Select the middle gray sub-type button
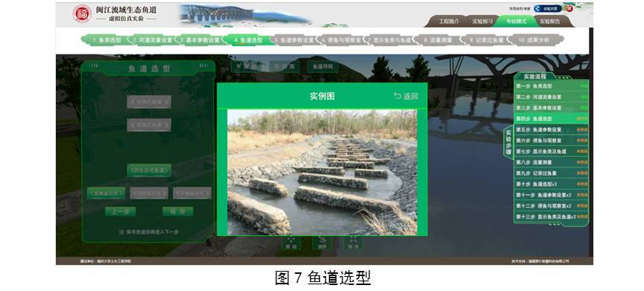Screen dimensions: 644x291 [149, 194]
